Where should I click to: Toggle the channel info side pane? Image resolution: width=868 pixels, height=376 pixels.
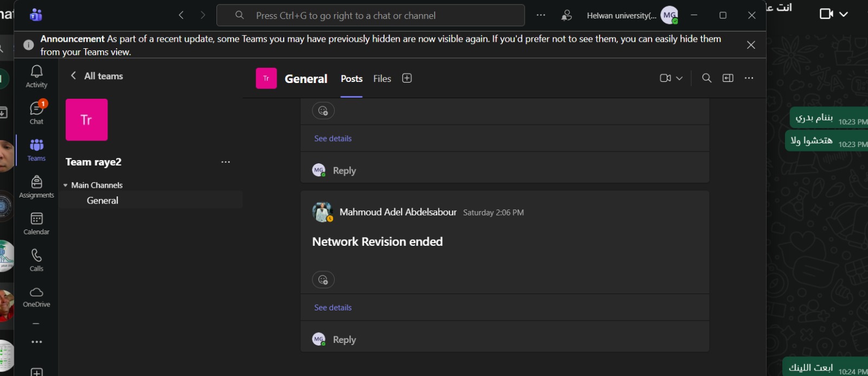pyautogui.click(x=728, y=78)
